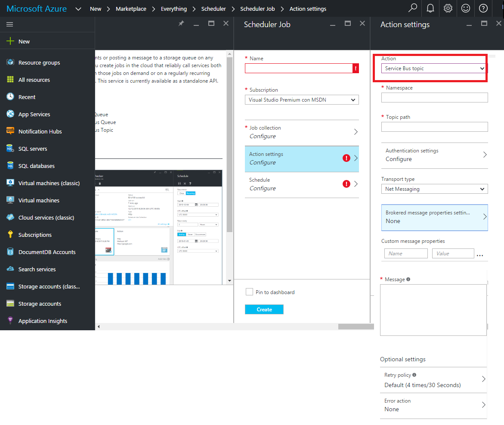Click the pin icon on Scheduler blade

(181, 24)
